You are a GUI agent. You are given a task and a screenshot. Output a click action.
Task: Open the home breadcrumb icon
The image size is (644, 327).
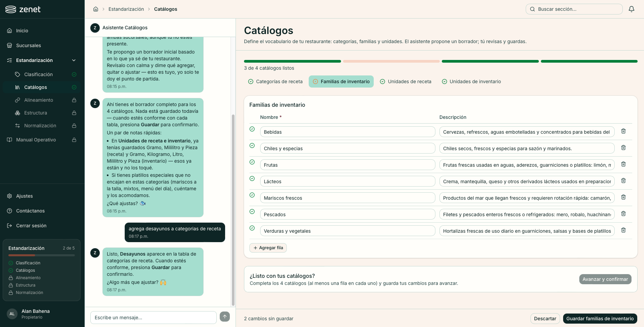pos(96,9)
